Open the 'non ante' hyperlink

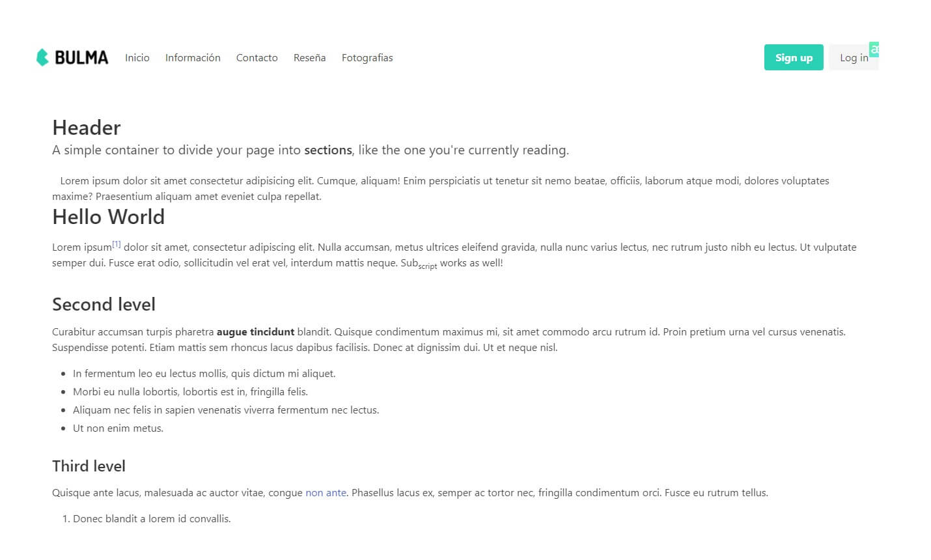[326, 493]
